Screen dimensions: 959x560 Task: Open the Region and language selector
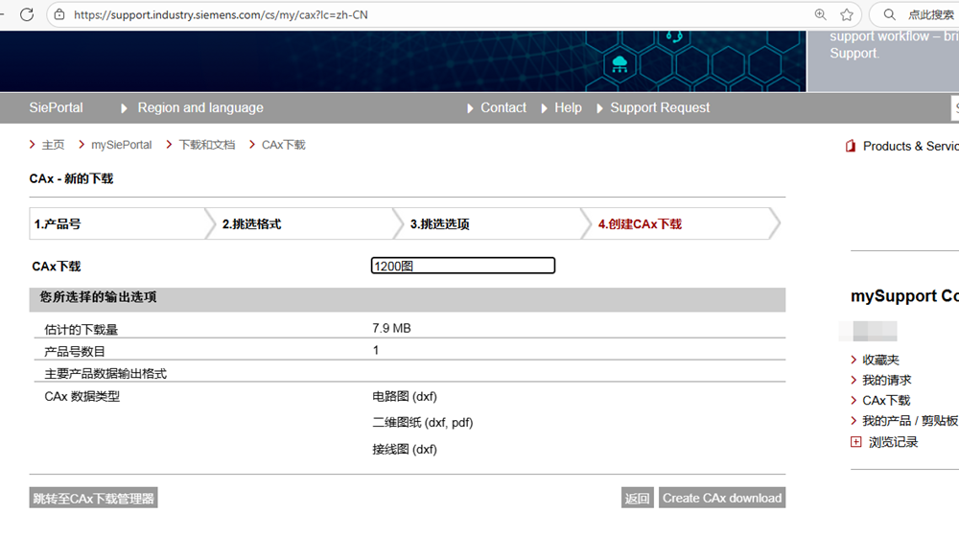pos(199,107)
